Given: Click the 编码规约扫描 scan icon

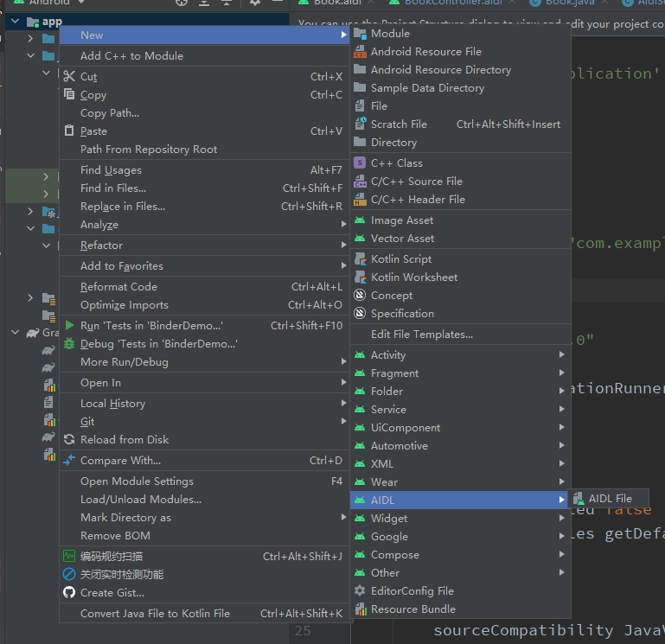Looking at the screenshot, I should 69,556.
